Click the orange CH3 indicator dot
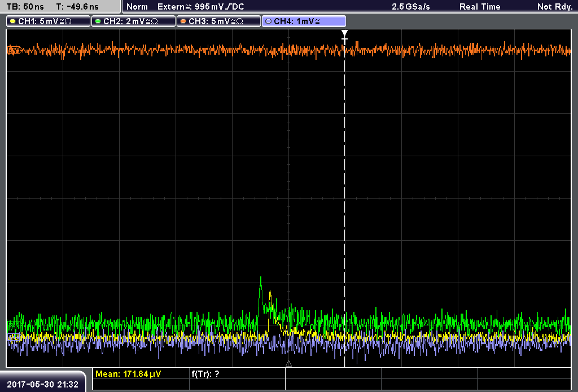Screen dimensions: 578x392 click(x=183, y=21)
